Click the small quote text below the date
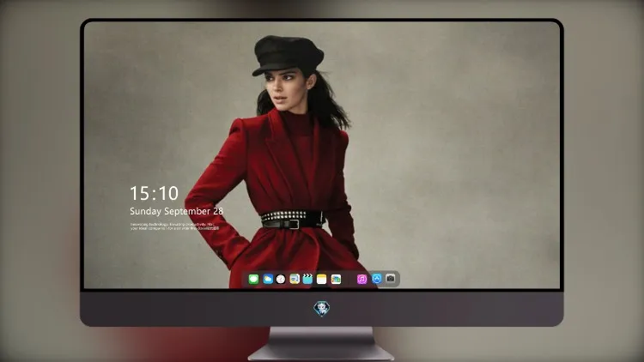 [174, 226]
